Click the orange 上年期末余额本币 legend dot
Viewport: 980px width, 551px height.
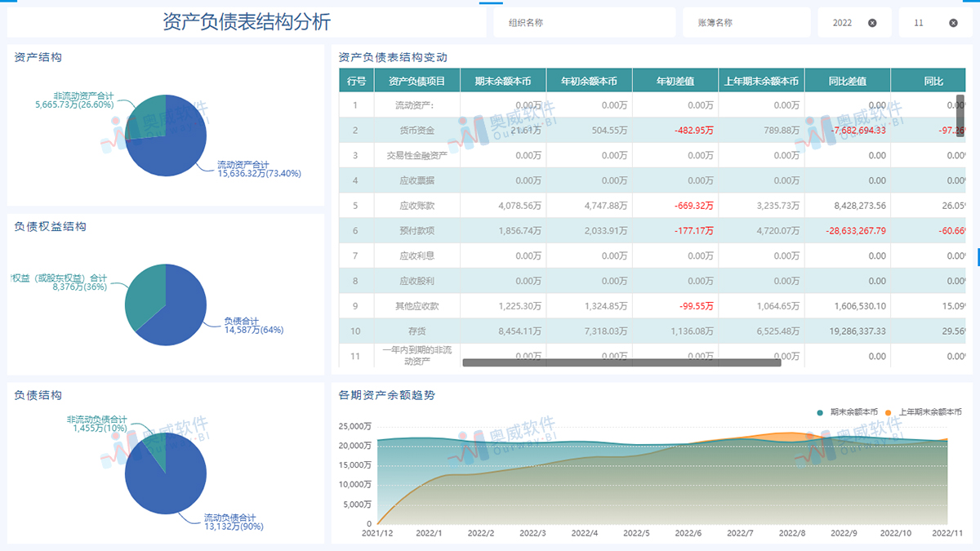[x=889, y=412]
